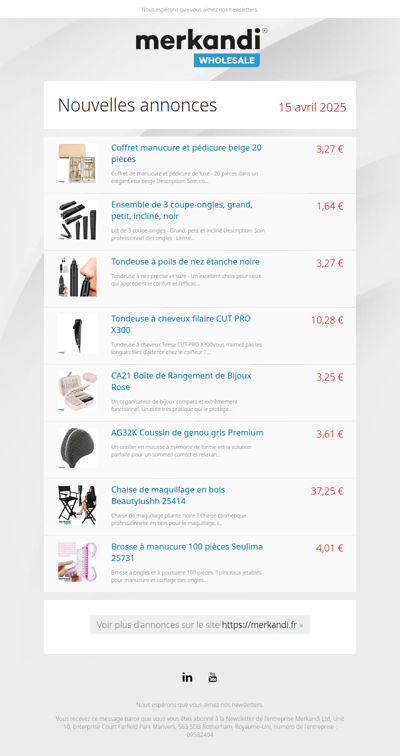This screenshot has height=756, width=400.
Task: Click 'Chaise de maquillage en bois Beautylushh' title
Action: [x=168, y=496]
